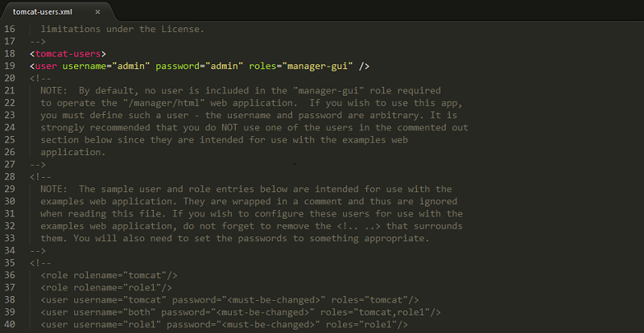Click line number 19 in the gutter
Viewport: 644px width, 333px height.
pos(10,66)
